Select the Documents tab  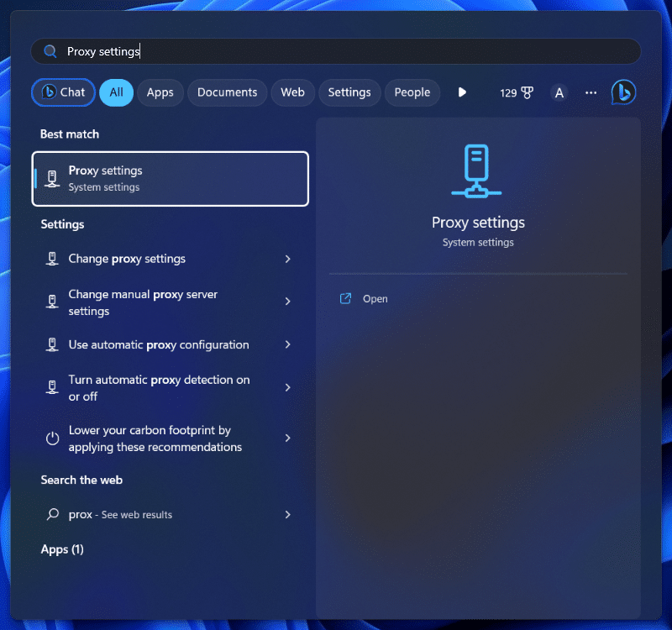[226, 92]
